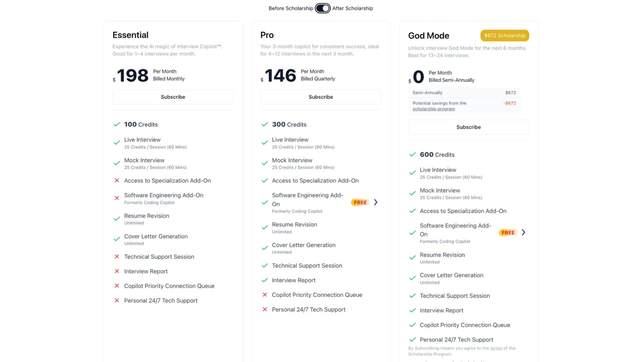
Task: Subscribe to the God Mode plan
Action: pyautogui.click(x=468, y=127)
